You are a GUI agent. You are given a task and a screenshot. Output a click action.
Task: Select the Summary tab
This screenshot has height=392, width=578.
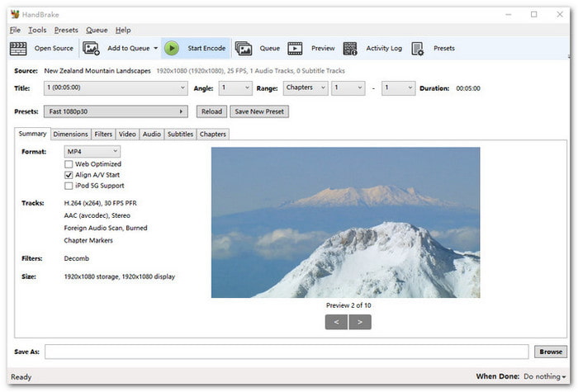(x=32, y=134)
